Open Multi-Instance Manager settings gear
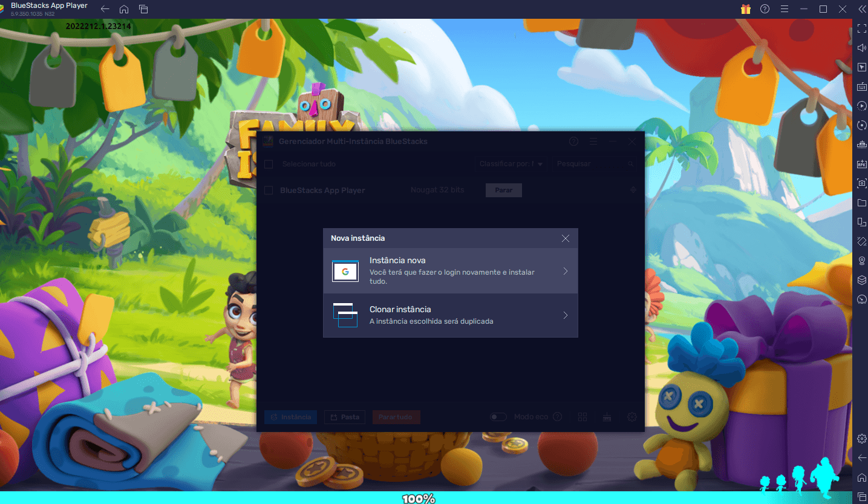 click(x=632, y=417)
